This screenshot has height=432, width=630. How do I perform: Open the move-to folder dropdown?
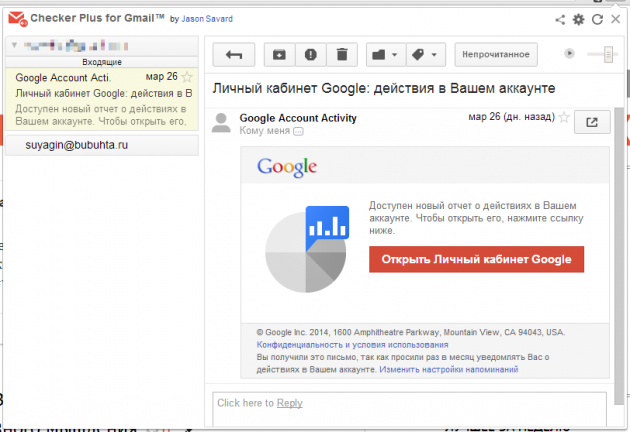[386, 55]
